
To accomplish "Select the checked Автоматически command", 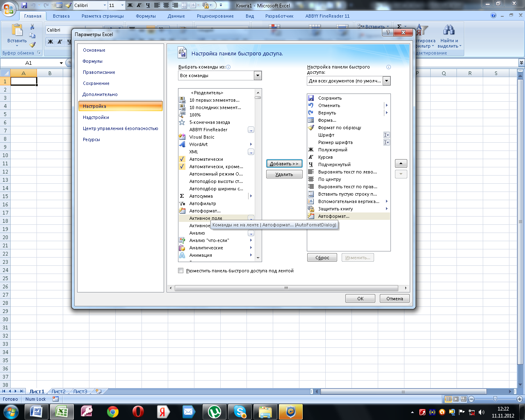I will pos(217,159).
